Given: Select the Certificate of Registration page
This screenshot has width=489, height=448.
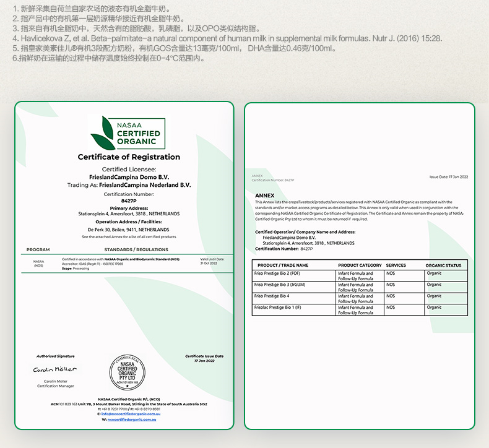Looking at the screenshot, I should tap(124, 265).
